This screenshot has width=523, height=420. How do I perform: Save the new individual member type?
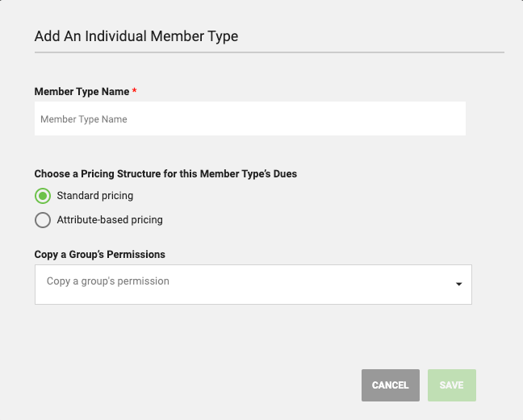tap(452, 385)
